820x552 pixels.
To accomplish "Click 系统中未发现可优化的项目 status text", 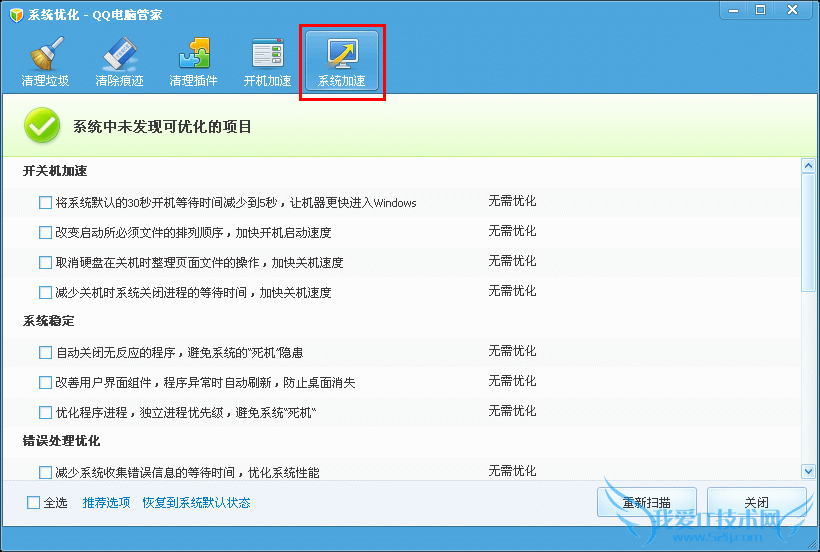I will pos(162,126).
